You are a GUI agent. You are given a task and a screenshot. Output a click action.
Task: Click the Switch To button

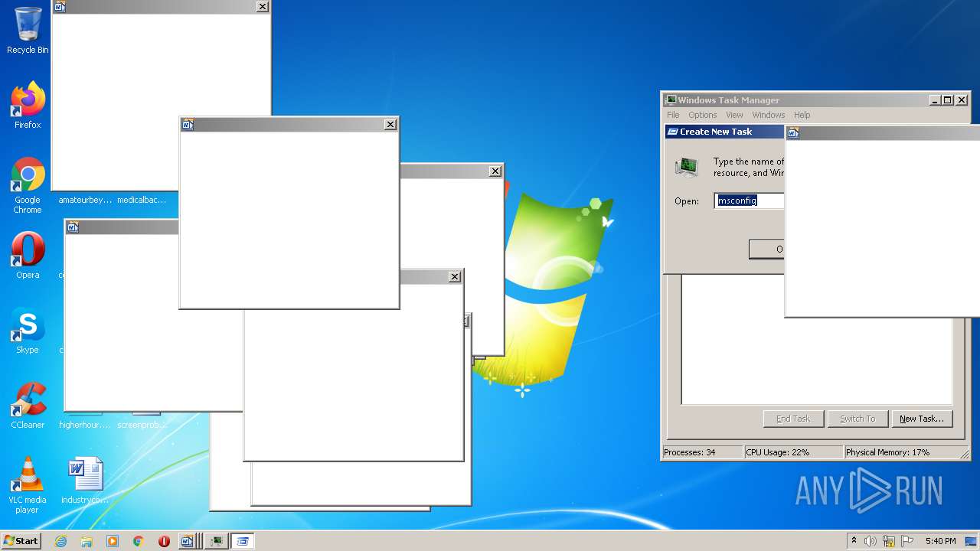tap(857, 419)
